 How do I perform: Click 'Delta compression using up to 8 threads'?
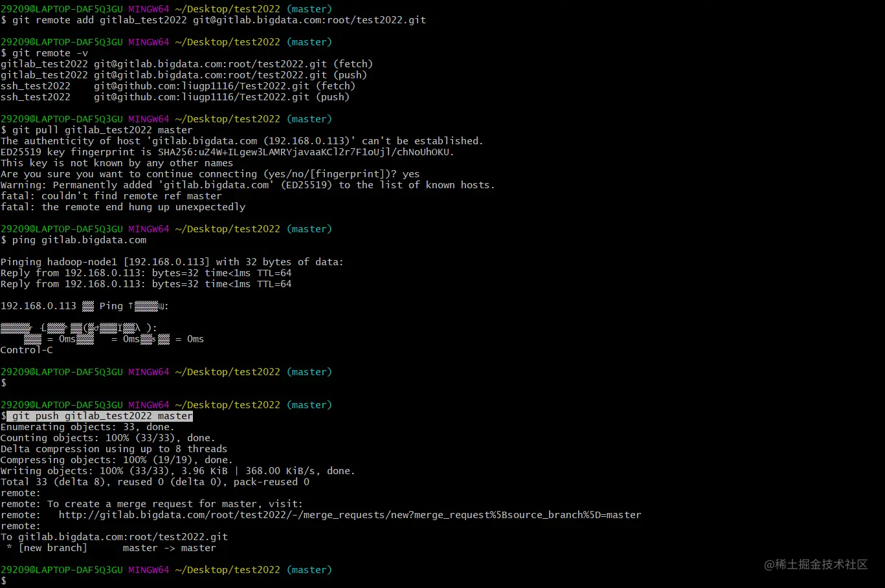point(114,449)
